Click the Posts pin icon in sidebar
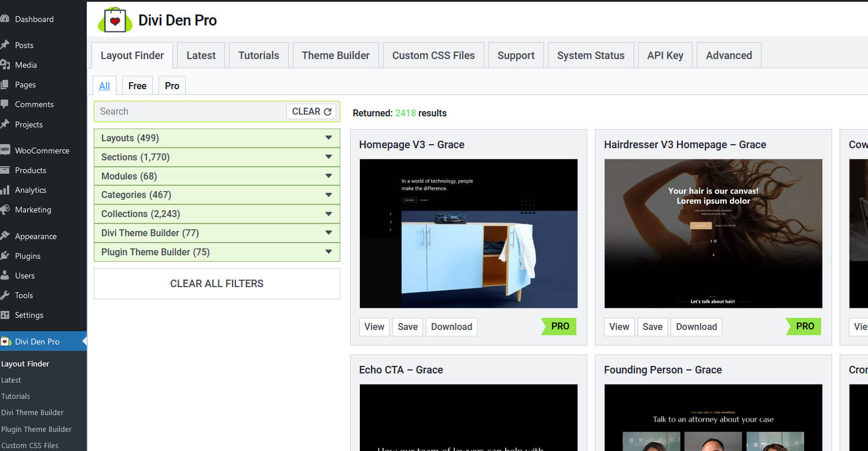This screenshot has width=868, height=451. [5, 45]
